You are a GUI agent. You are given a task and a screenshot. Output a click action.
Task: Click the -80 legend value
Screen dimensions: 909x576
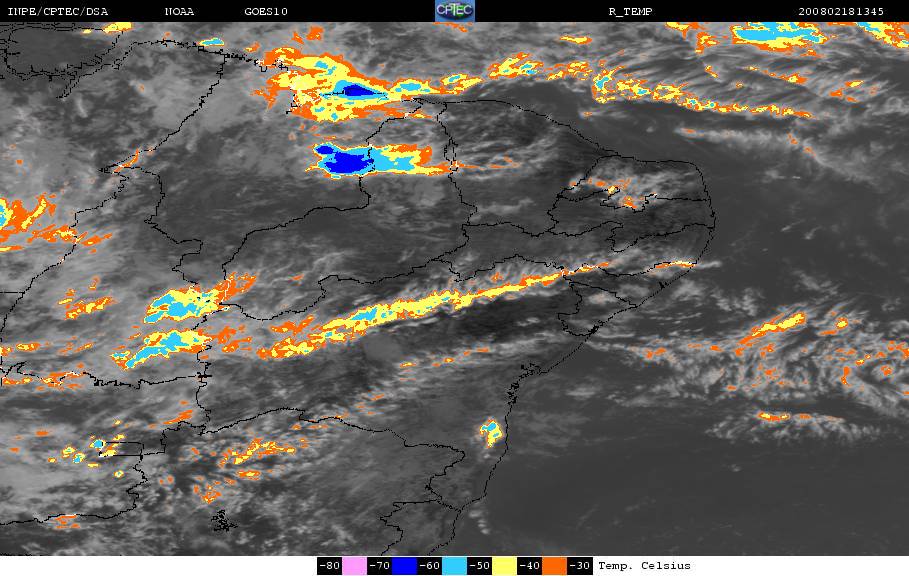pyautogui.click(x=330, y=566)
